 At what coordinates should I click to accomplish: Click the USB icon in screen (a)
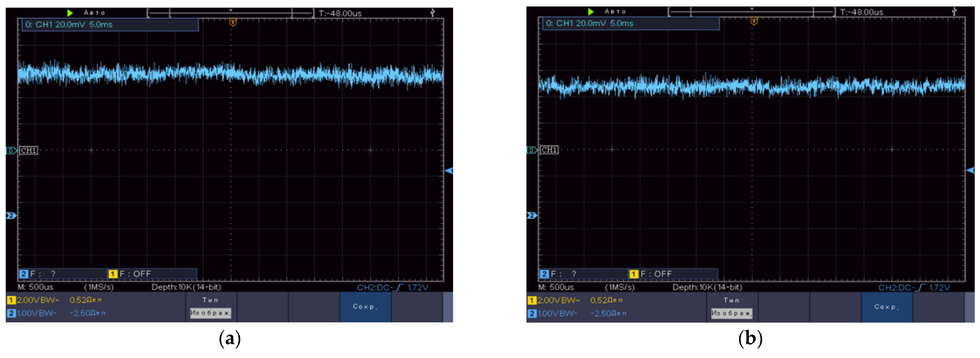point(433,13)
